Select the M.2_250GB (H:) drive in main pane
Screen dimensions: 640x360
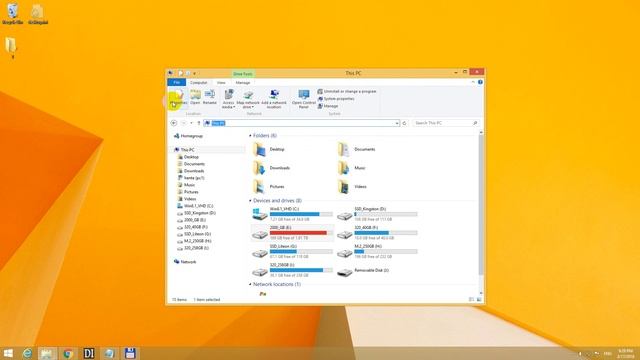click(377, 251)
